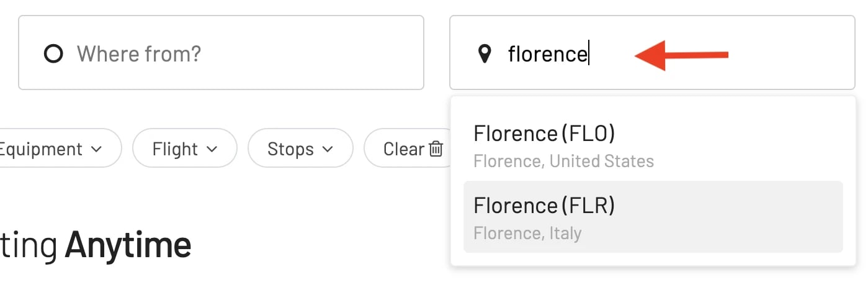Click the circle origin icon
The height and width of the screenshot is (287, 868).
[54, 54]
